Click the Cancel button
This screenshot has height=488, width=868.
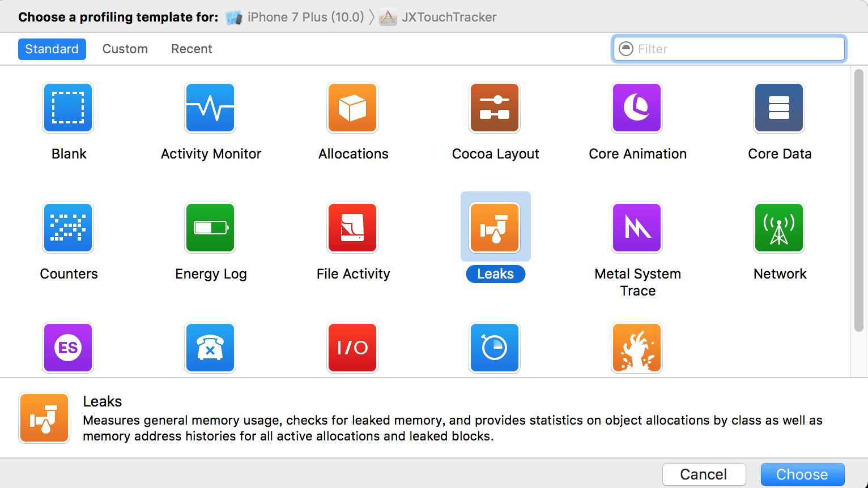tap(704, 474)
